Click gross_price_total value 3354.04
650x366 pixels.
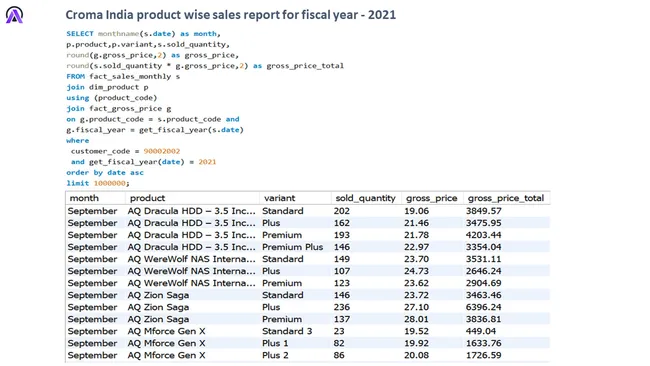(x=483, y=247)
